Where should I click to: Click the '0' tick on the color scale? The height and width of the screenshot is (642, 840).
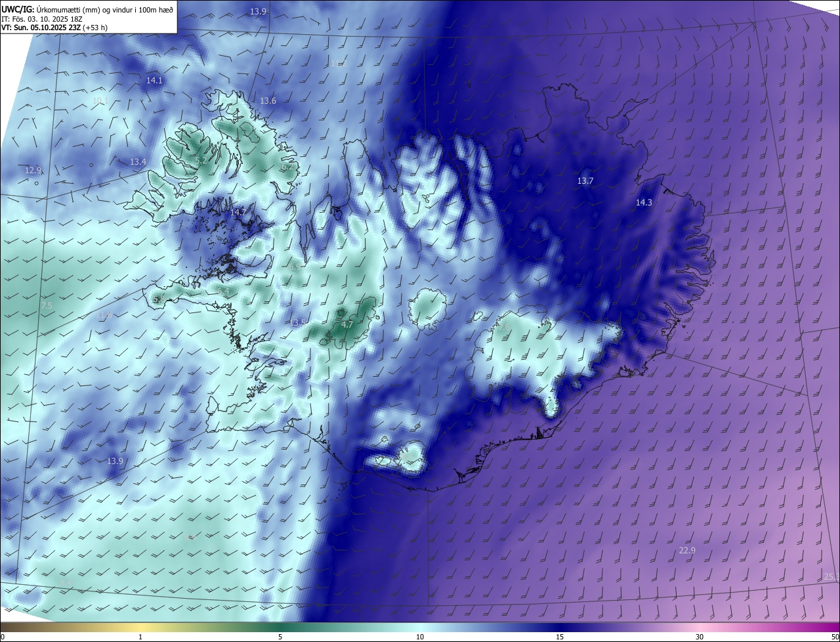coord(3,637)
